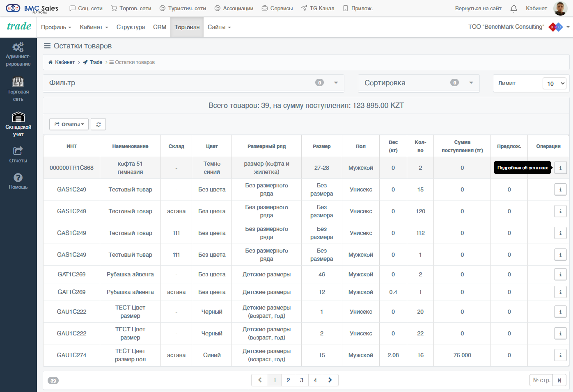Open the Лимит dropdown showing 10
The height and width of the screenshot is (392, 573).
[554, 83]
